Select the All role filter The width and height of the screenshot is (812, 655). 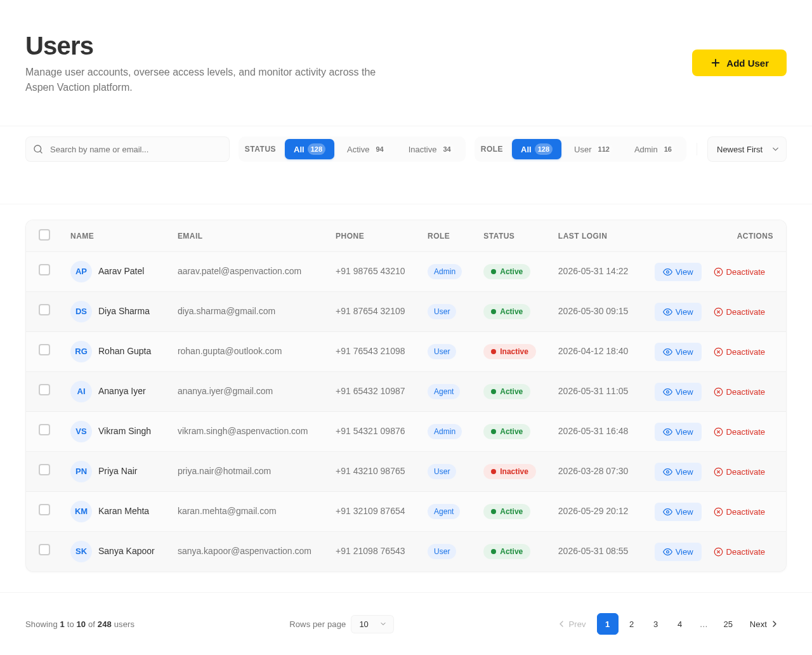(537, 149)
